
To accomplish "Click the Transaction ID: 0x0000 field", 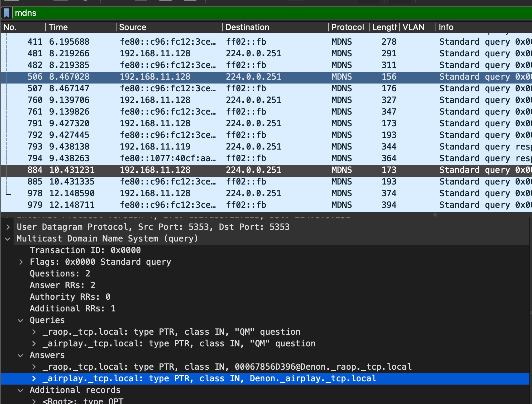I will tap(85, 250).
